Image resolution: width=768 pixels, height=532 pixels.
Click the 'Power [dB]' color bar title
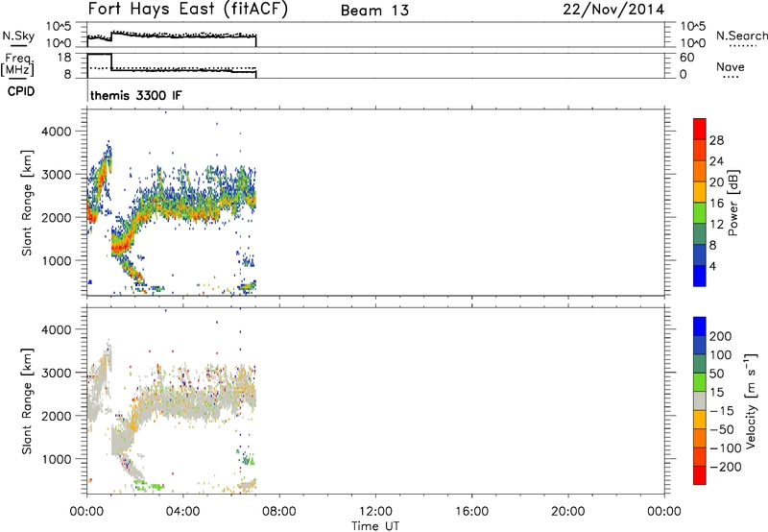coord(732,203)
